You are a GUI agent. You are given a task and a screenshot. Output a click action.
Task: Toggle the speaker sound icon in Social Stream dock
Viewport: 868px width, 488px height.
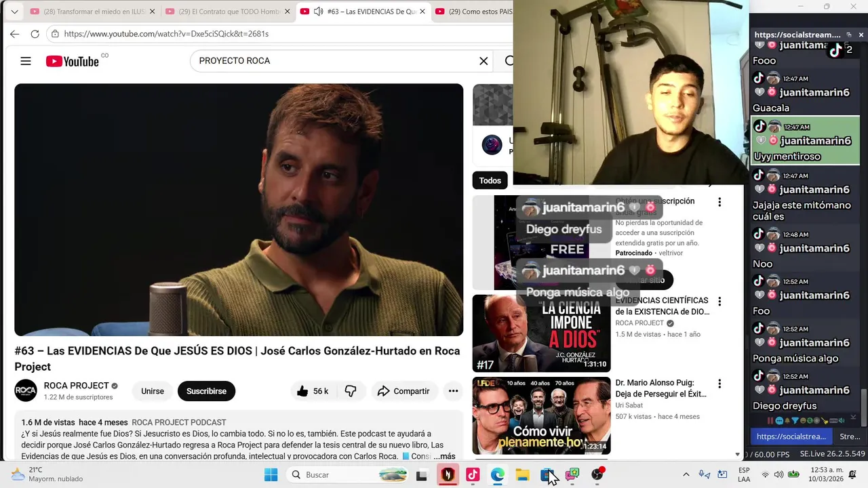click(842, 420)
